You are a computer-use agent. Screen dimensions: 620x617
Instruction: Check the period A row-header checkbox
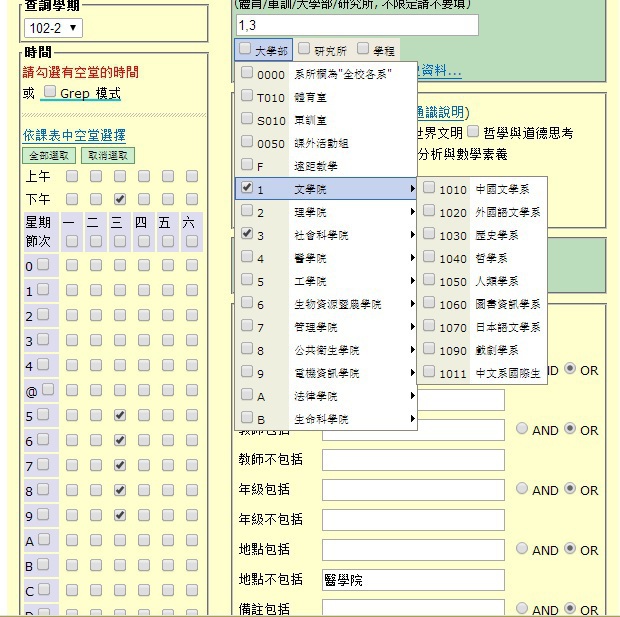pyautogui.click(x=44, y=539)
